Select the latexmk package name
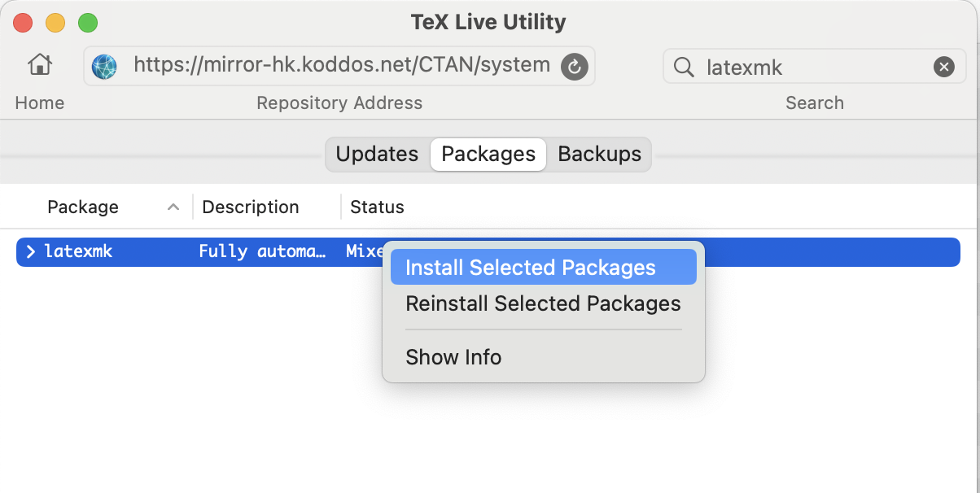 tap(78, 252)
